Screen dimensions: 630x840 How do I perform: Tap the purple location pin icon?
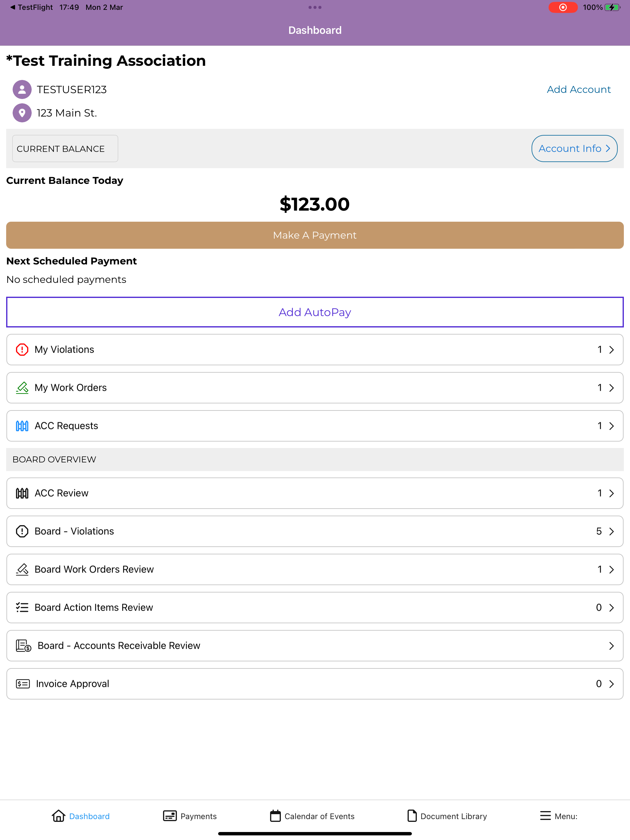pos(22,113)
